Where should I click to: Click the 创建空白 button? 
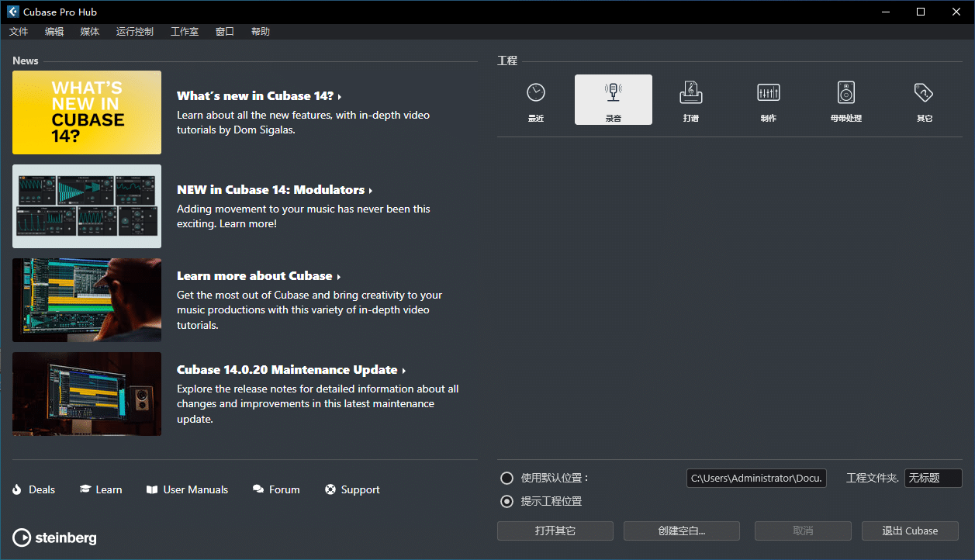pyautogui.click(x=681, y=531)
